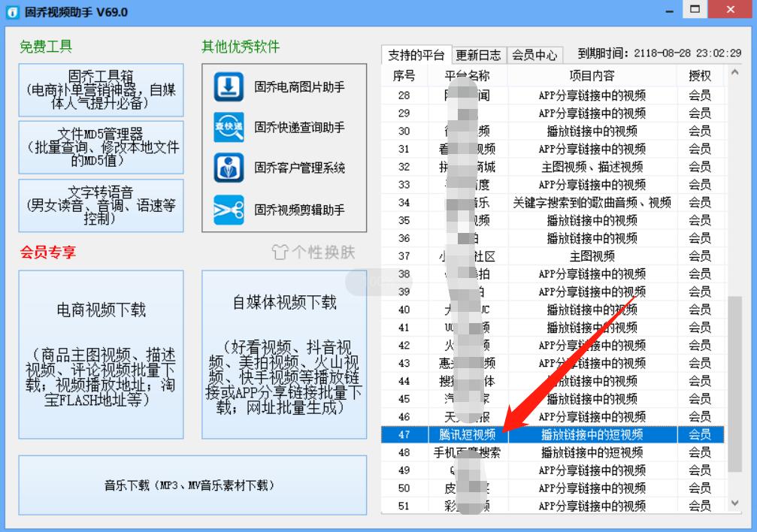This screenshot has width=757, height=532.
Task: Click the 电商视频下载 button
Action: click(x=101, y=346)
